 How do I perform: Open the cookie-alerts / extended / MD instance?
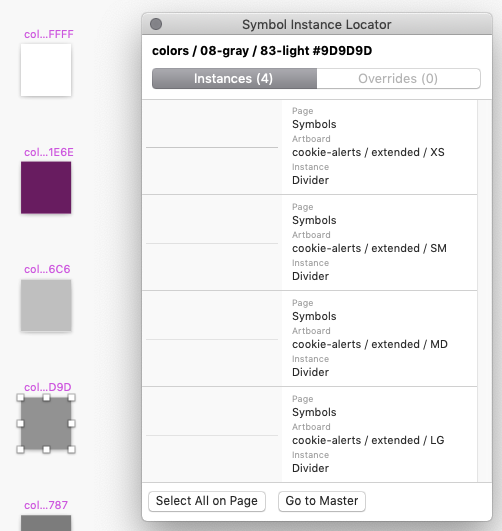310,339
